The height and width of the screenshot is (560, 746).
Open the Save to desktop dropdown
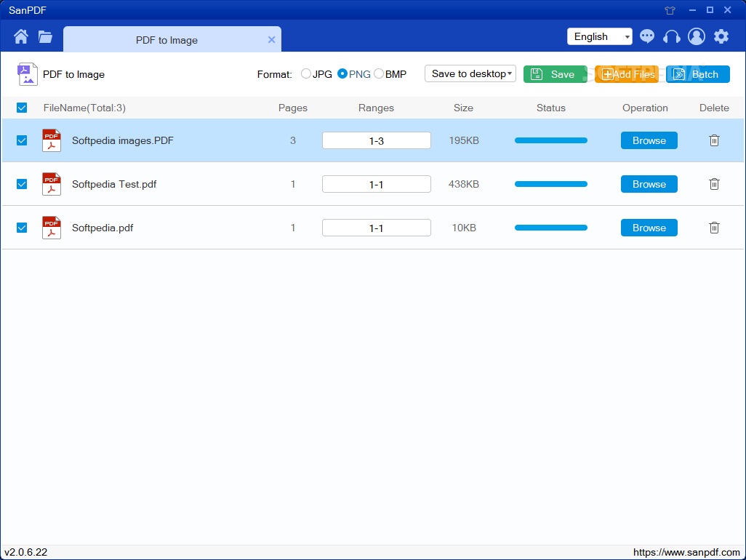470,73
